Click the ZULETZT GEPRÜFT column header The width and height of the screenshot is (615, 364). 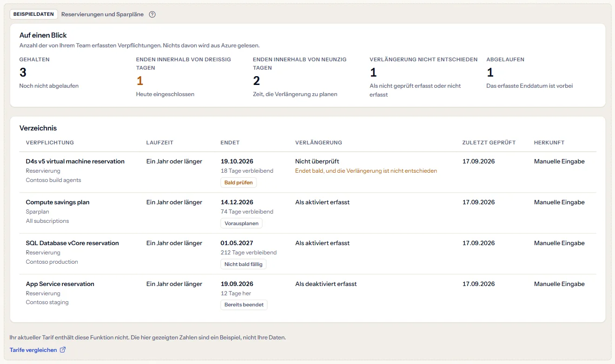point(489,143)
